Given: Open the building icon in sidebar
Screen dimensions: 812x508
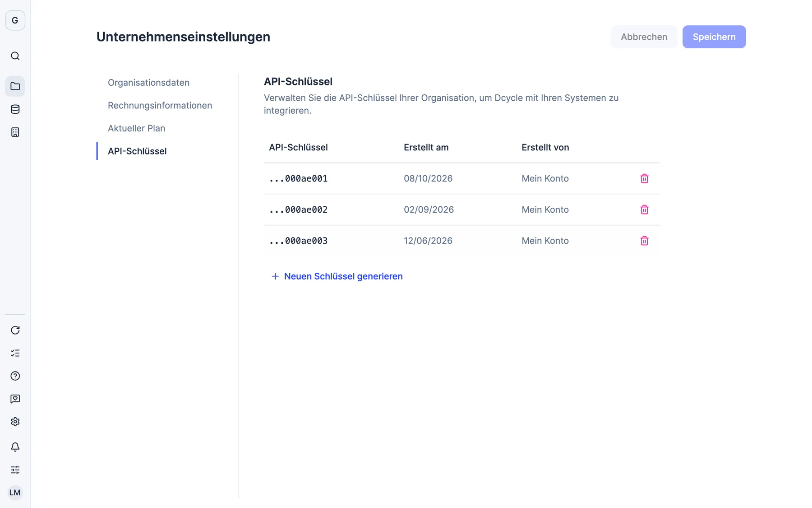Looking at the screenshot, I should [15, 132].
